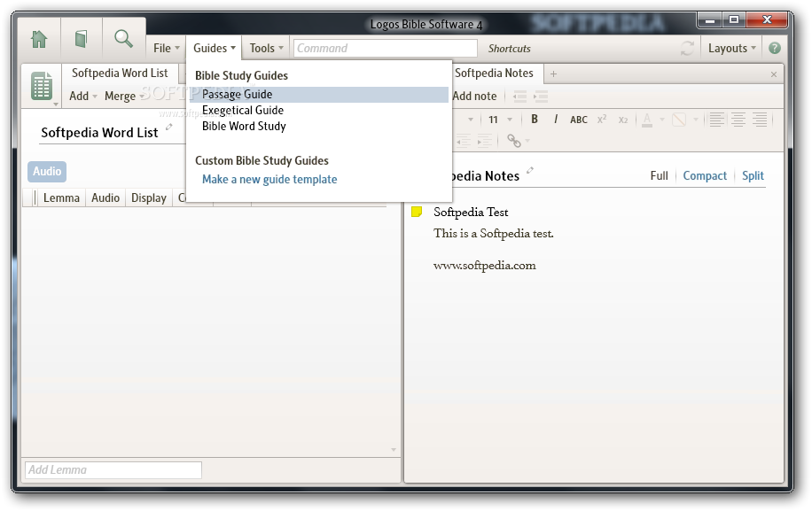The width and height of the screenshot is (812, 511).
Task: Click the Word List panel spreadsheet icon
Action: click(42, 86)
